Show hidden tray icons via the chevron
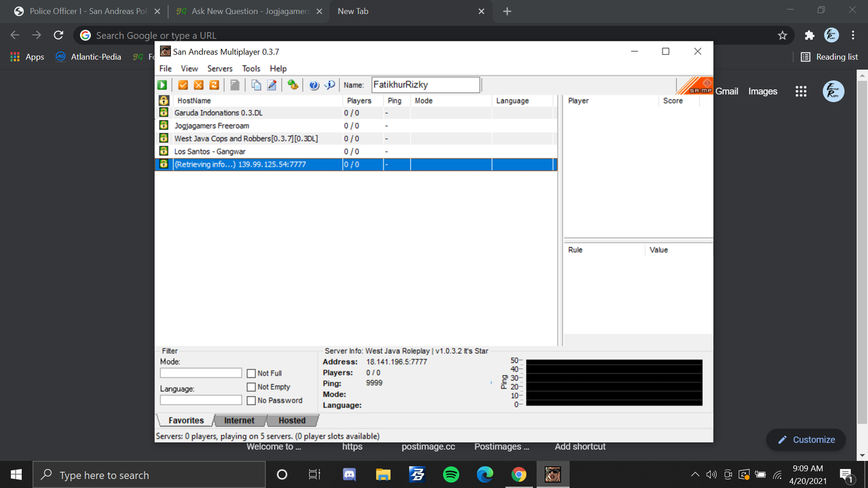 (695, 474)
